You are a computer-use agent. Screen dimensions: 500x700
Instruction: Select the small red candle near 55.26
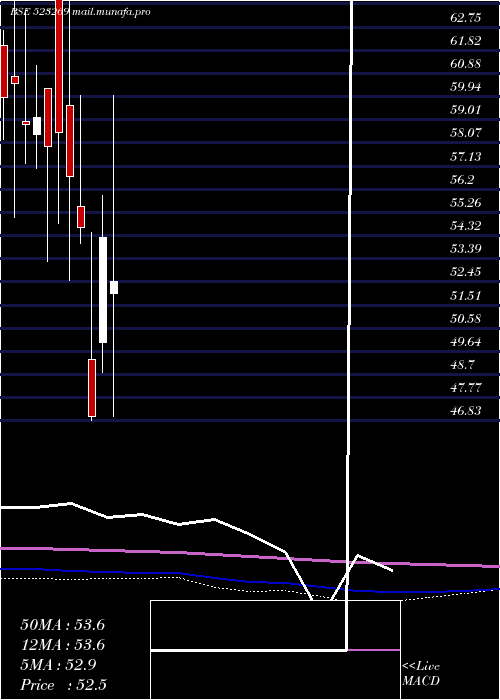pyautogui.click(x=81, y=217)
